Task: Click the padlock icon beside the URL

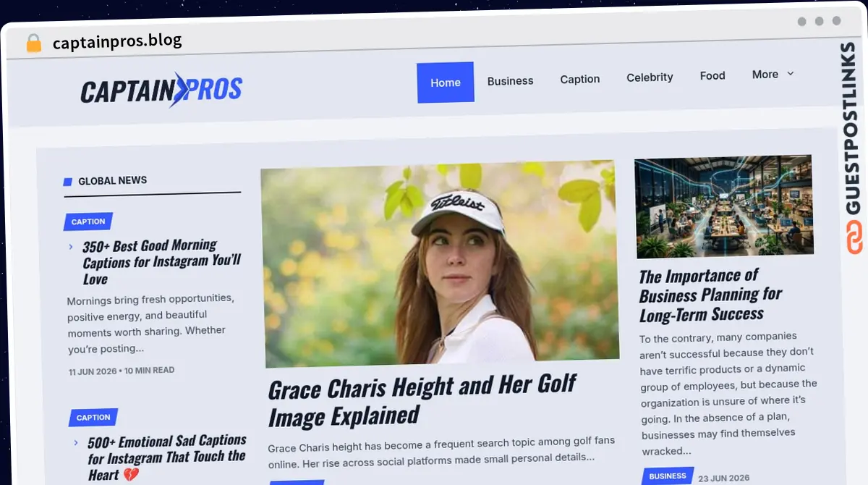Action: (x=33, y=43)
